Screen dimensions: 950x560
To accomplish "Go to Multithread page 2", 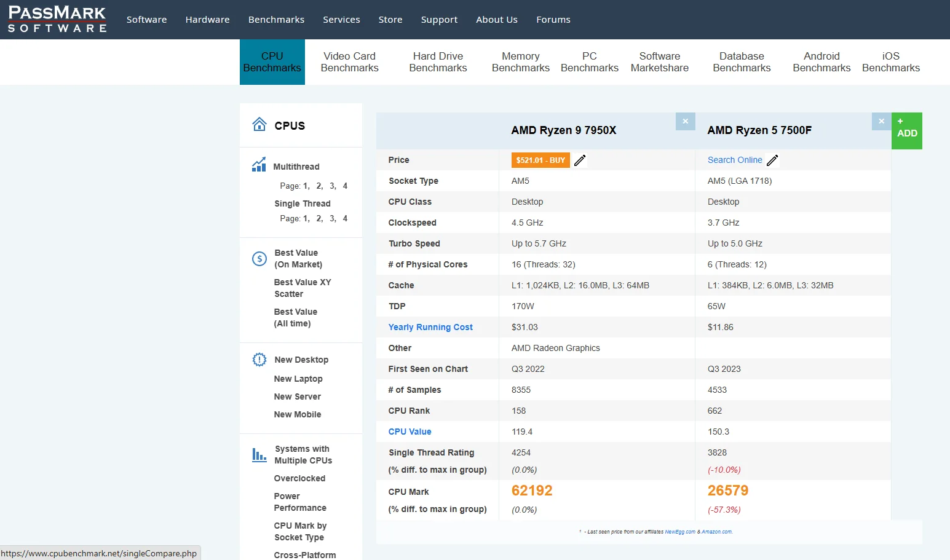I will tap(319, 186).
